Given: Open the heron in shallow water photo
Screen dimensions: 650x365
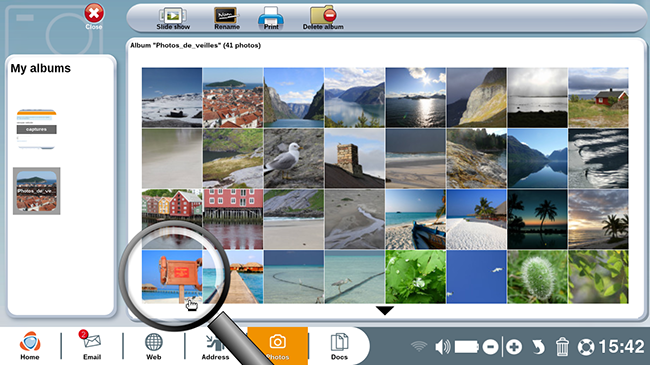Looking at the screenshot, I should click(355, 277).
